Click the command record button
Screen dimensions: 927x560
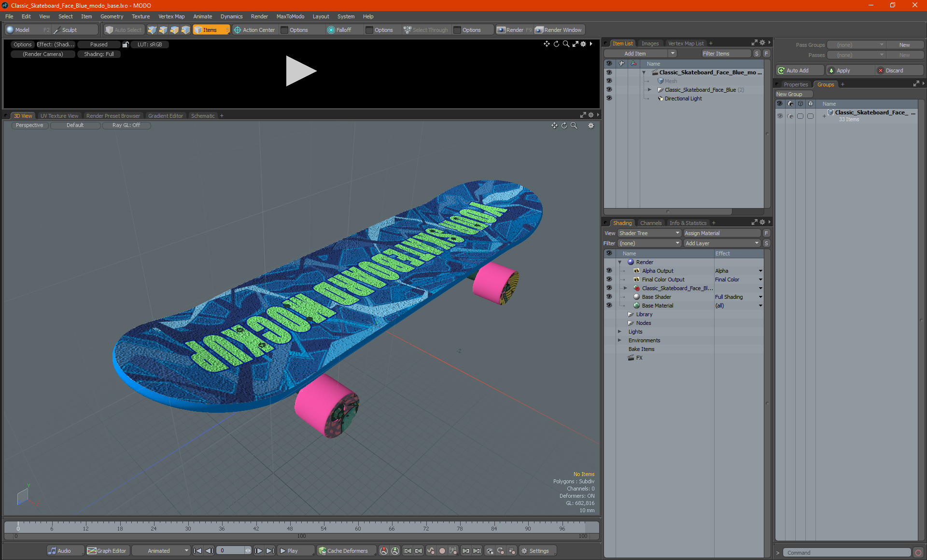(918, 553)
